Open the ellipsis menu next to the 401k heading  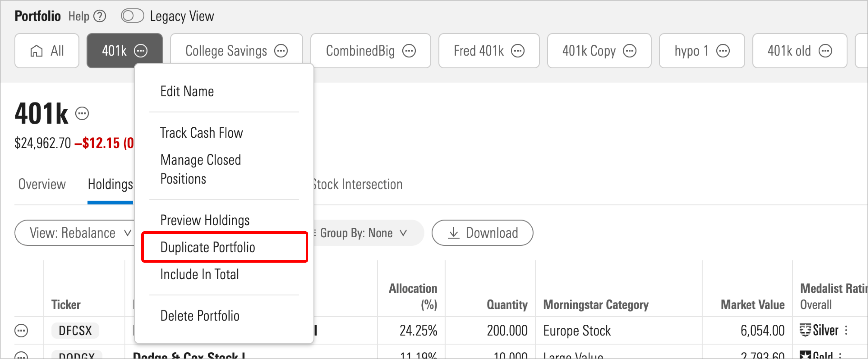(82, 113)
